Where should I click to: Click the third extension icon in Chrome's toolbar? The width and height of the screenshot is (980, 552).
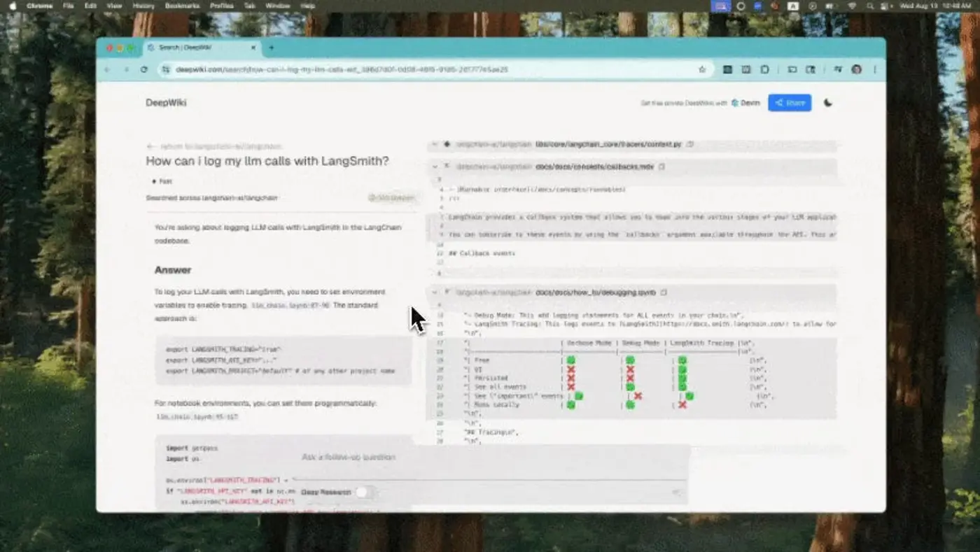(764, 69)
